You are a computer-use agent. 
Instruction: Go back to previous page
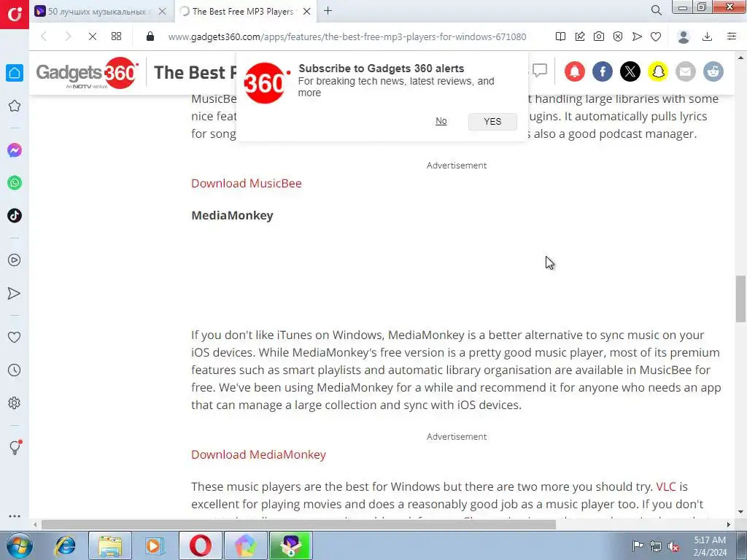click(x=44, y=36)
